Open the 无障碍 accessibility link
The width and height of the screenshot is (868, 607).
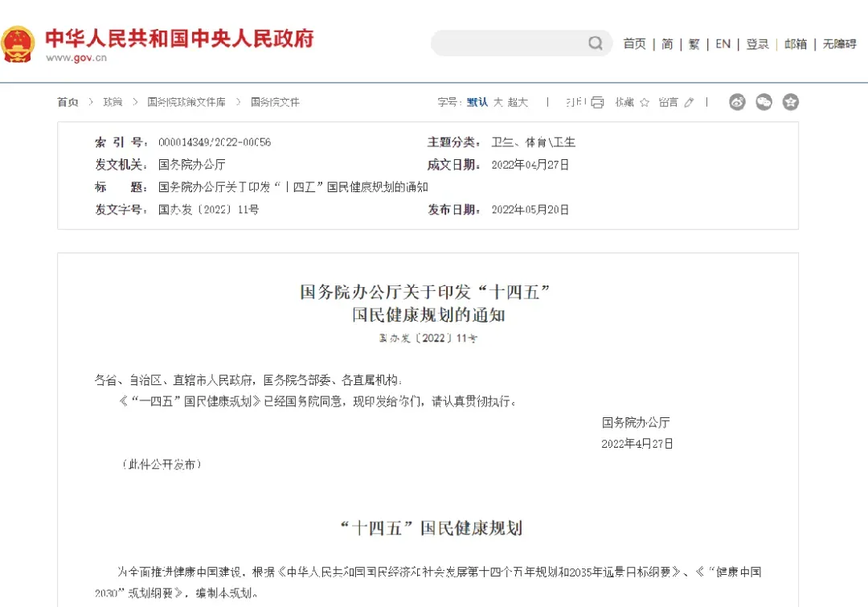(839, 43)
